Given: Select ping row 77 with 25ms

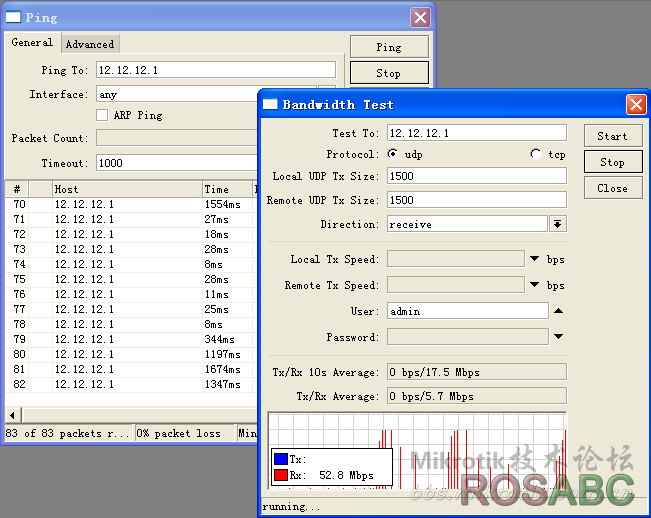Looking at the screenshot, I should tap(131, 309).
